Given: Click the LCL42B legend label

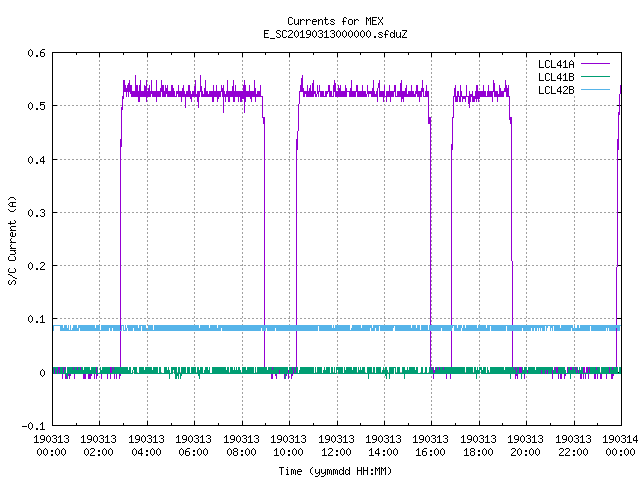Looking at the screenshot, I should (556, 90).
